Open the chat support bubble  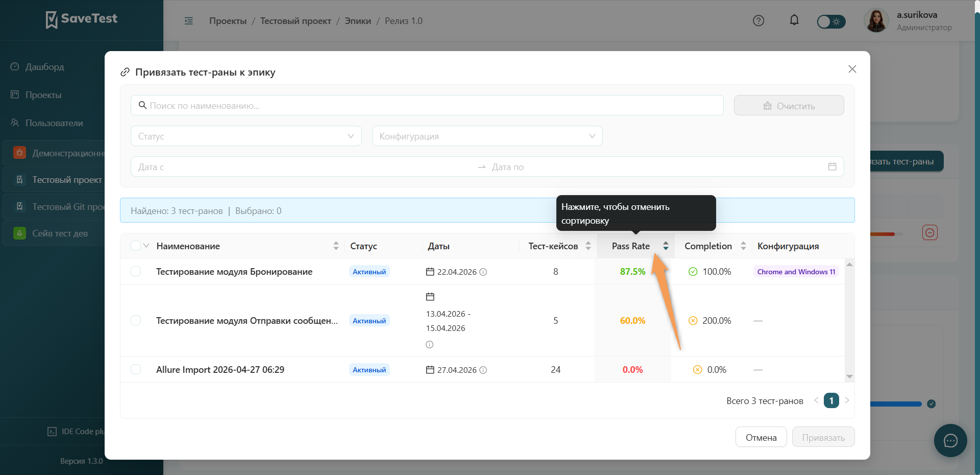(x=950, y=440)
